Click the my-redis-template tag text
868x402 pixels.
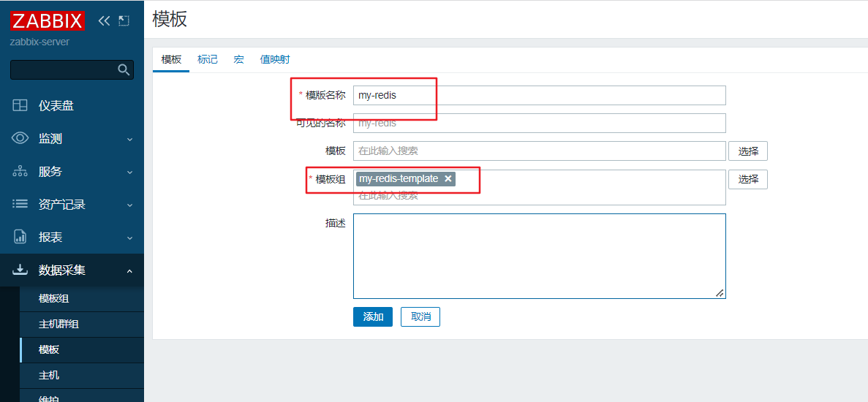tap(399, 178)
